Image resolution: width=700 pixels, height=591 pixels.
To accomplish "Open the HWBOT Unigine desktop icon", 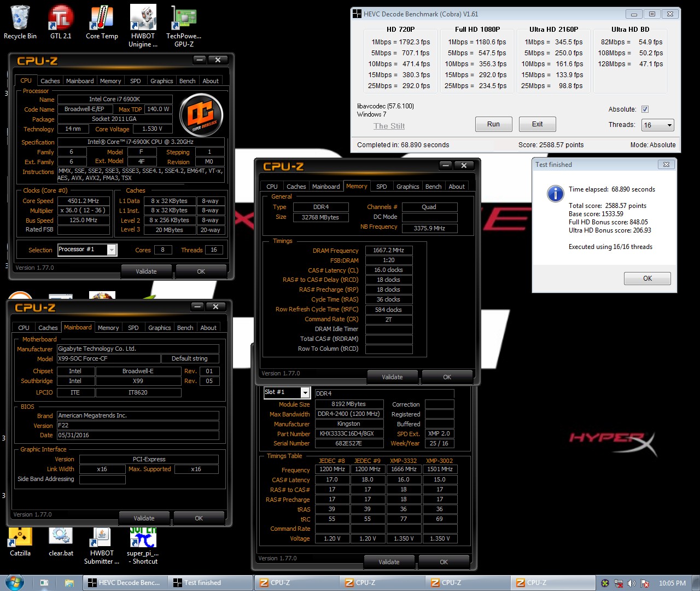I will coord(143,26).
